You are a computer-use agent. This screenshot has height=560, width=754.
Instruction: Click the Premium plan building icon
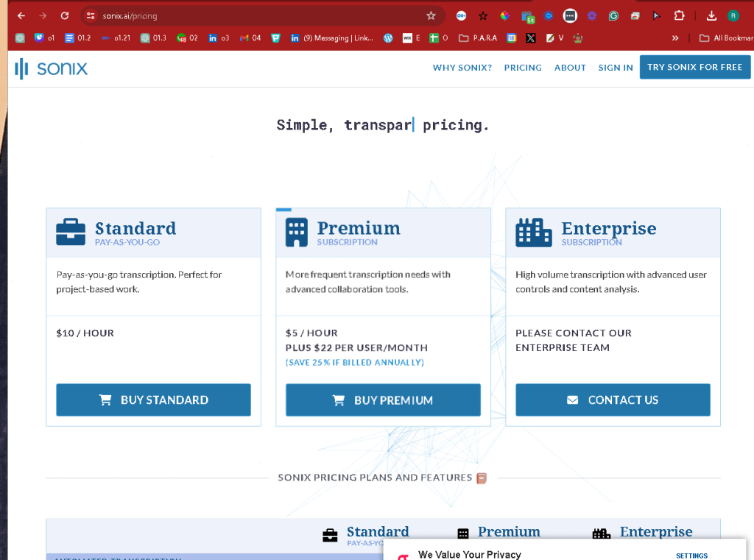297,233
